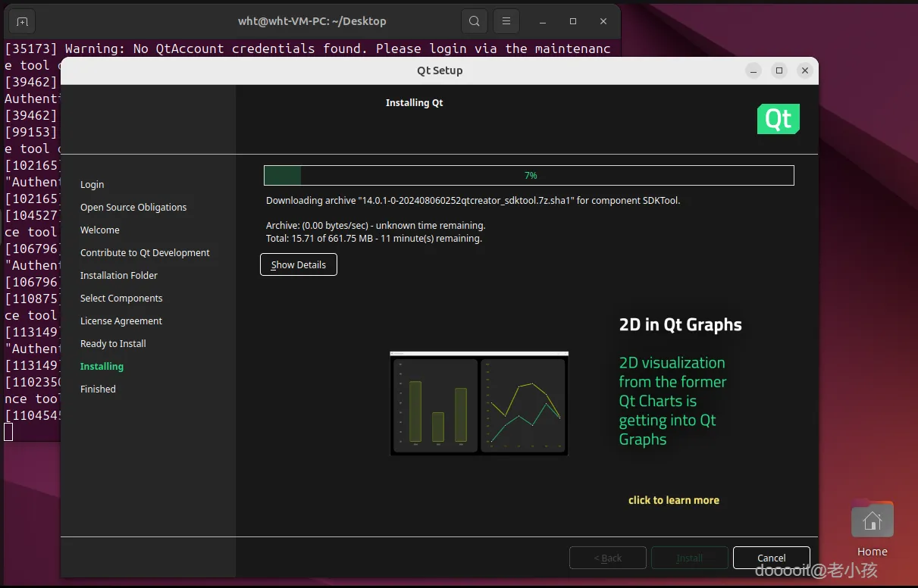Click the terminal search icon

pyautogui.click(x=475, y=21)
